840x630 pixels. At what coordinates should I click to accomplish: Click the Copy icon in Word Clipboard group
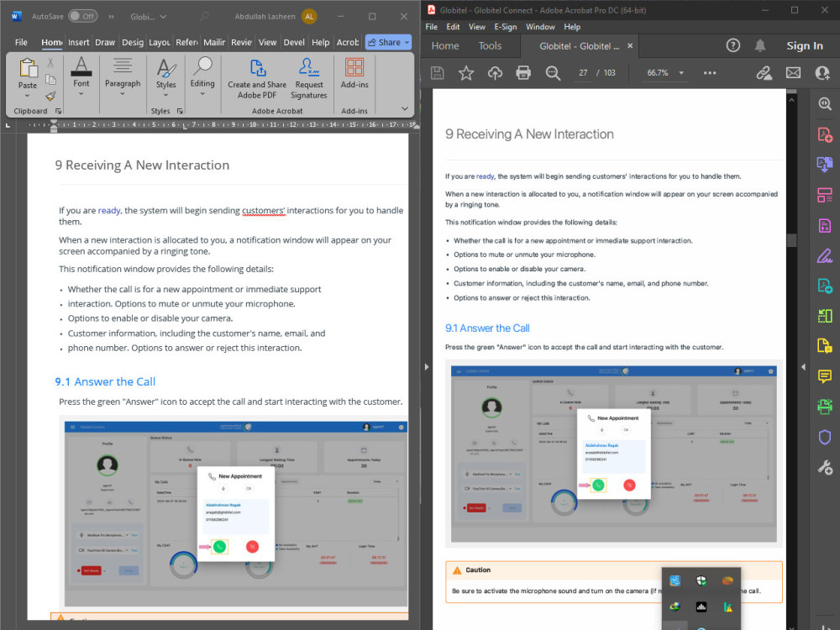(x=50, y=79)
